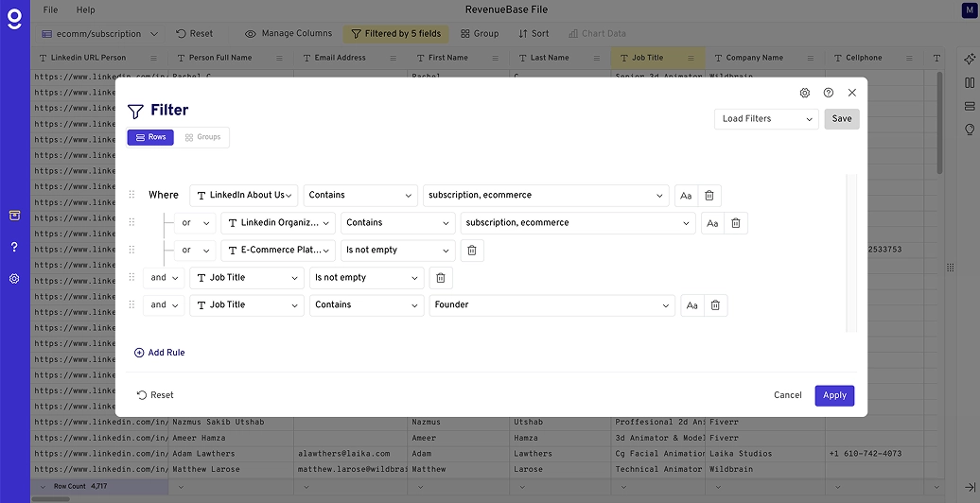Click the plus icon next to Add Rule
Viewport: 980px width, 503px height.
click(139, 353)
